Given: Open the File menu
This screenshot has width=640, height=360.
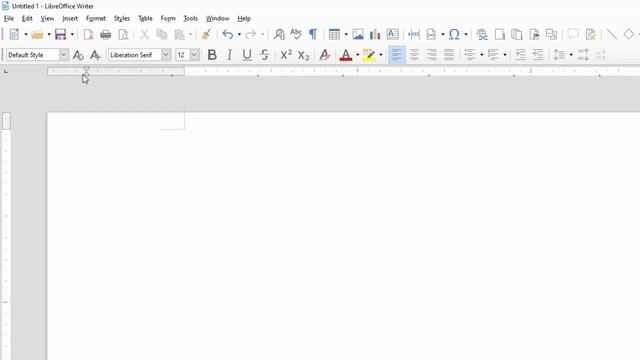Looking at the screenshot, I should coord(9,18).
